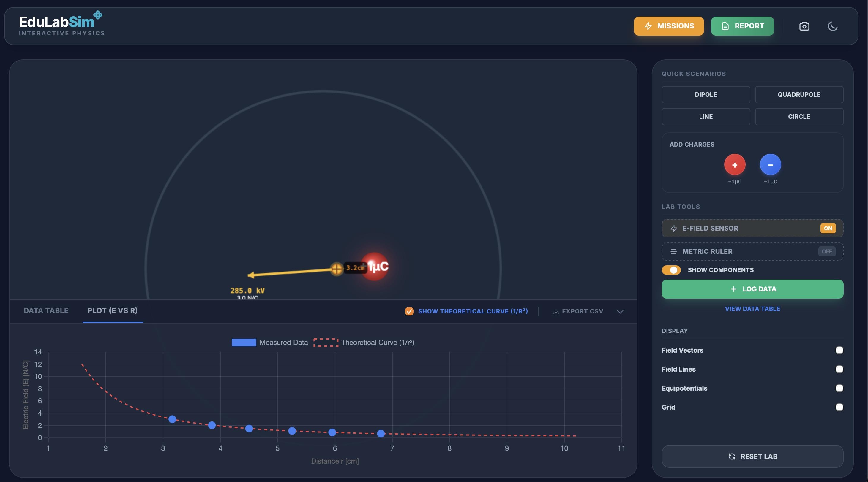Viewport: 868px width, 482px height.
Task: Log the current data point
Action: [752, 289]
